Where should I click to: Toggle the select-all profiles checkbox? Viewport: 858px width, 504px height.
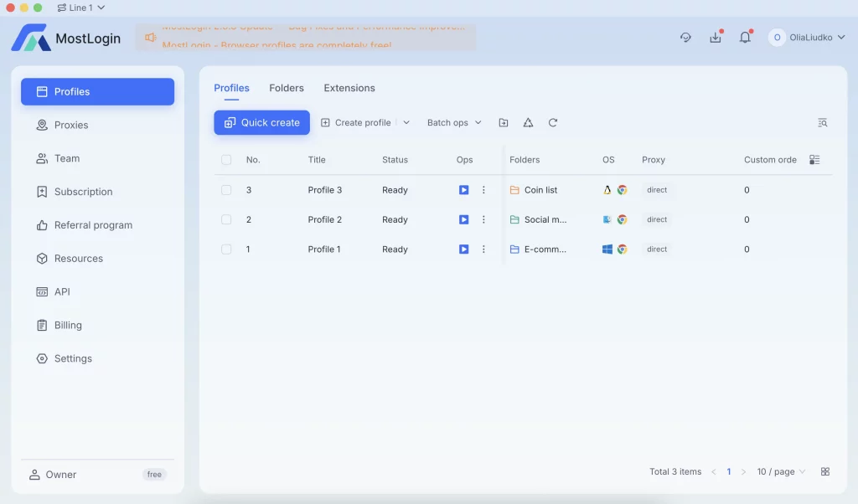226,160
